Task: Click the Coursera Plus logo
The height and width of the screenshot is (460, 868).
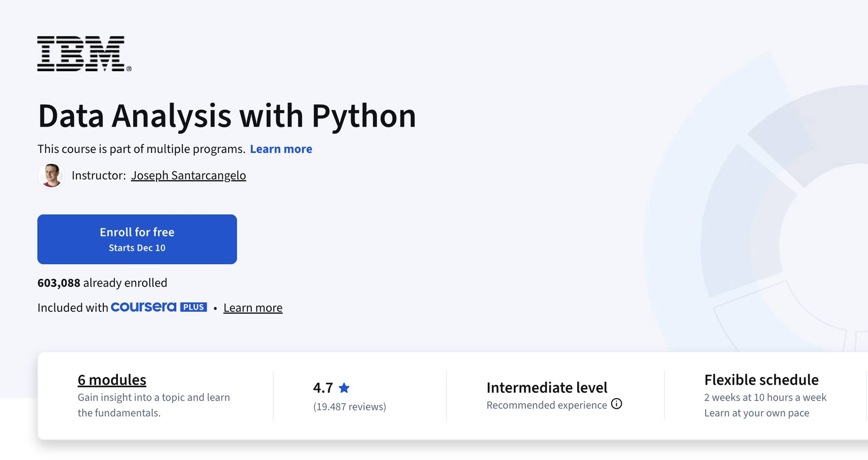Action: 159,307
